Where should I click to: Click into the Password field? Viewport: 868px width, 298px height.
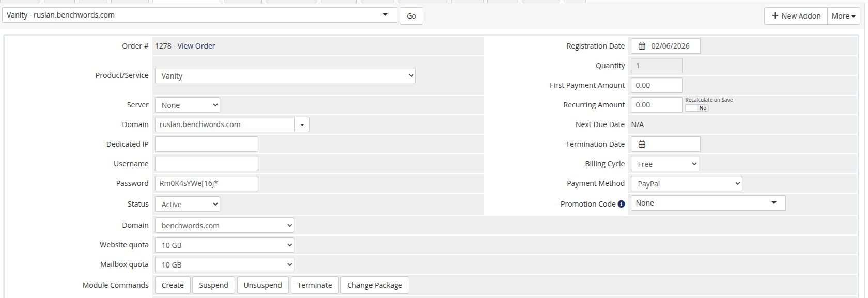click(x=207, y=183)
